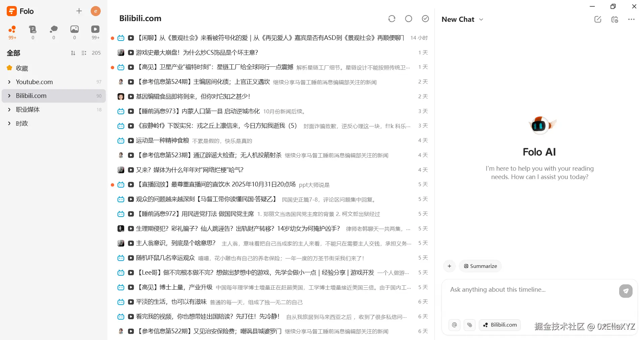Minimize the Folo window
Screen dimensions: 644x340
pyautogui.click(x=592, y=6)
